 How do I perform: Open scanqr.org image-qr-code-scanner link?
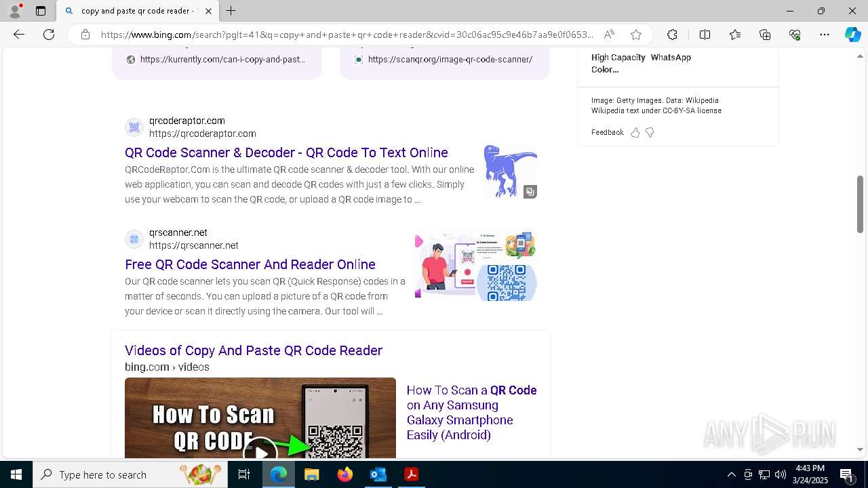pos(450,59)
